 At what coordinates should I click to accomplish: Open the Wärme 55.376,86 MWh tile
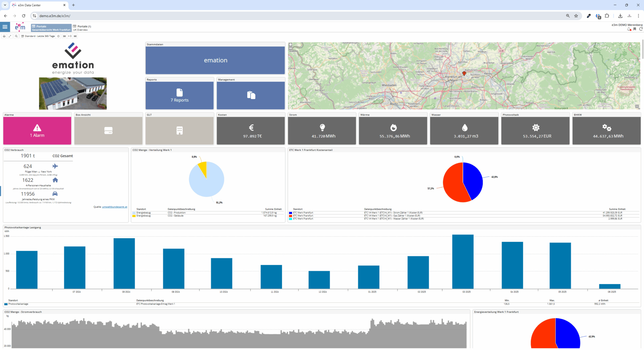(393, 131)
